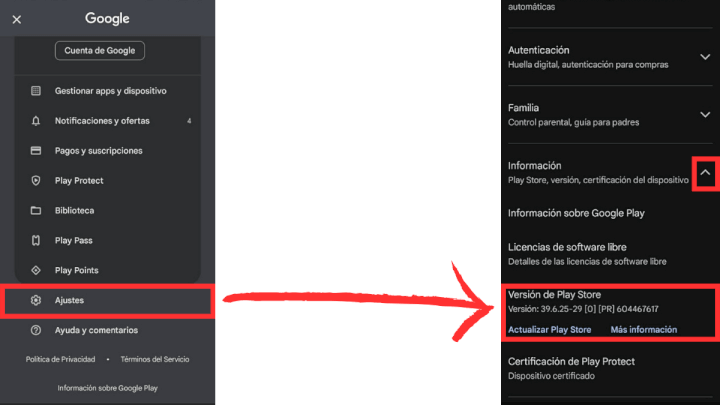Screen dimensions: 720x405
Task: Click Huella digital, autenticación para compras subtitle
Action: click(x=588, y=65)
